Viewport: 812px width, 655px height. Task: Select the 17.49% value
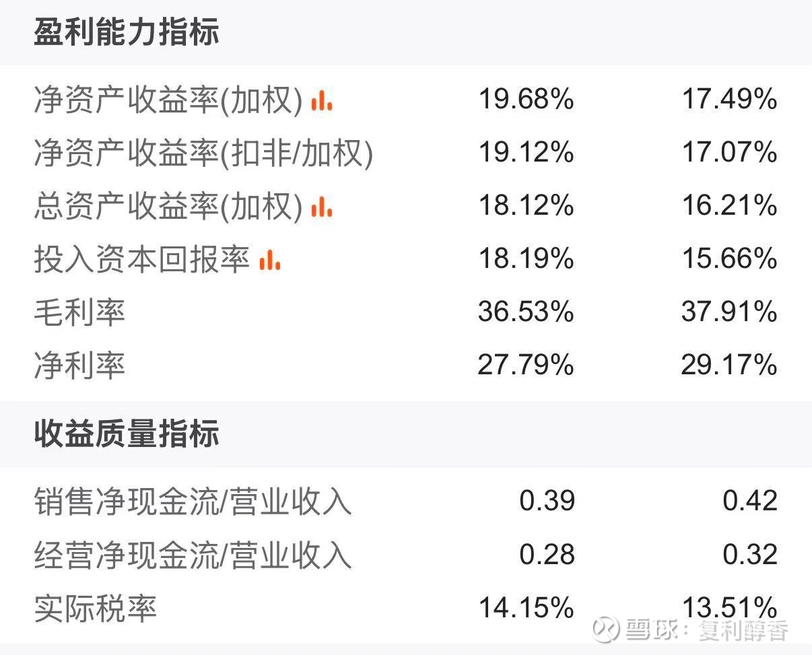click(729, 100)
